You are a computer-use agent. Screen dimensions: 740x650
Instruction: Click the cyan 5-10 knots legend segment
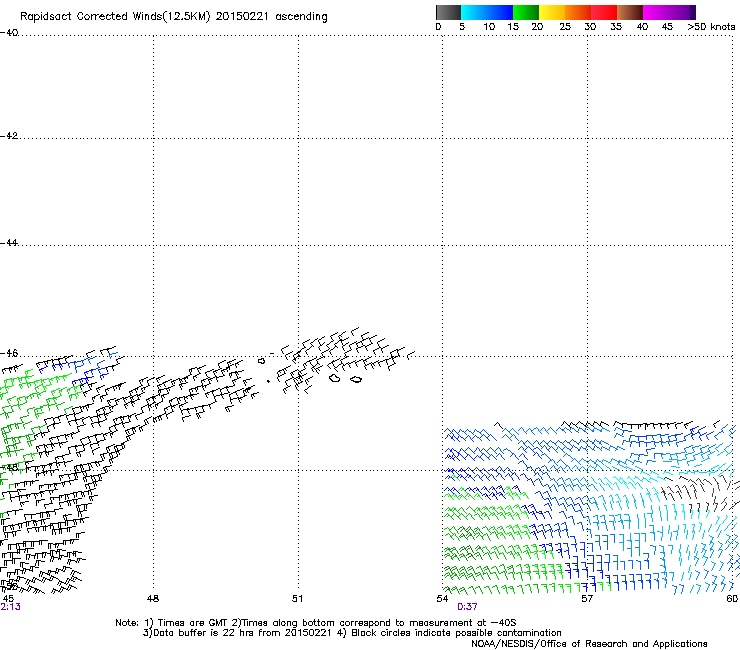[x=473, y=12]
